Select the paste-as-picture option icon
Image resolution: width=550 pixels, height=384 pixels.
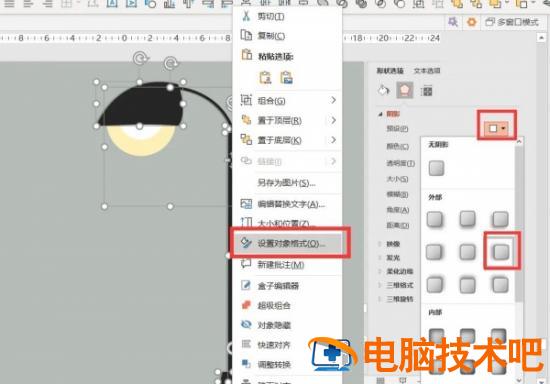(x=287, y=78)
